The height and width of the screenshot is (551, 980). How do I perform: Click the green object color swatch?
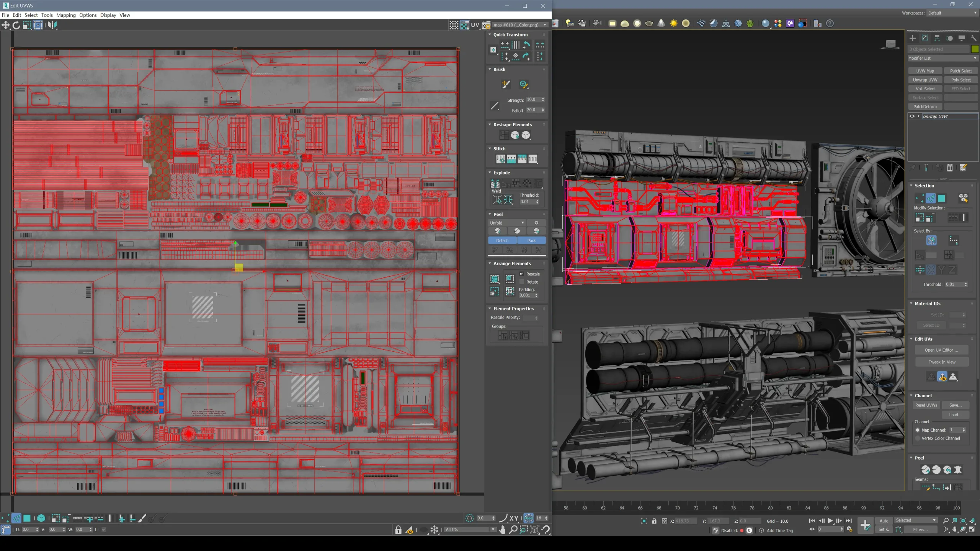click(x=975, y=49)
